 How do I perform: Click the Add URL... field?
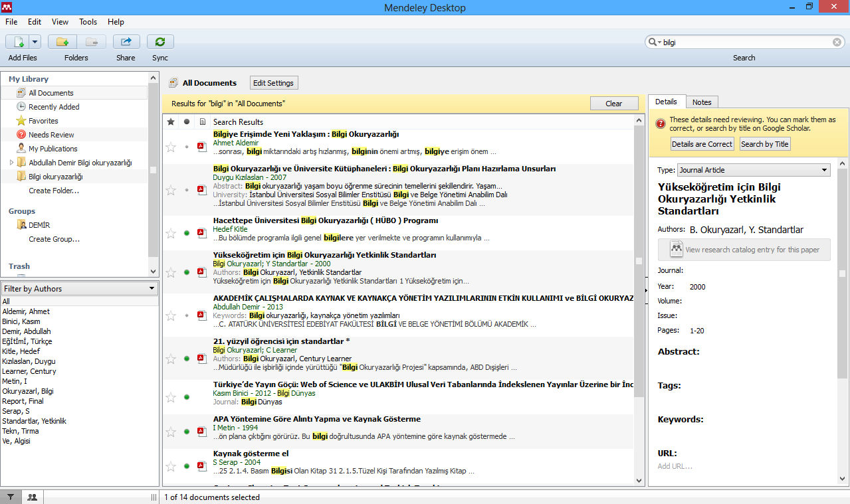coord(675,466)
